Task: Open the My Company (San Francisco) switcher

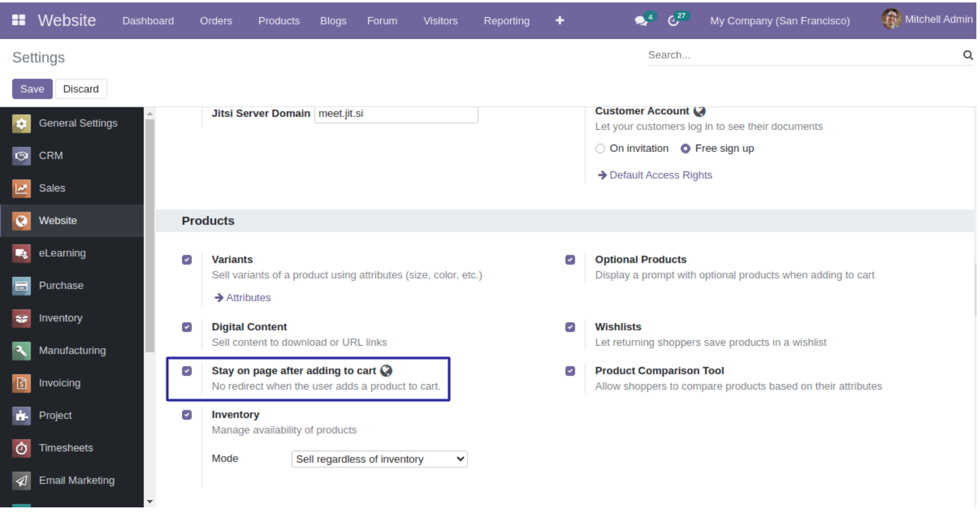Action: [780, 21]
